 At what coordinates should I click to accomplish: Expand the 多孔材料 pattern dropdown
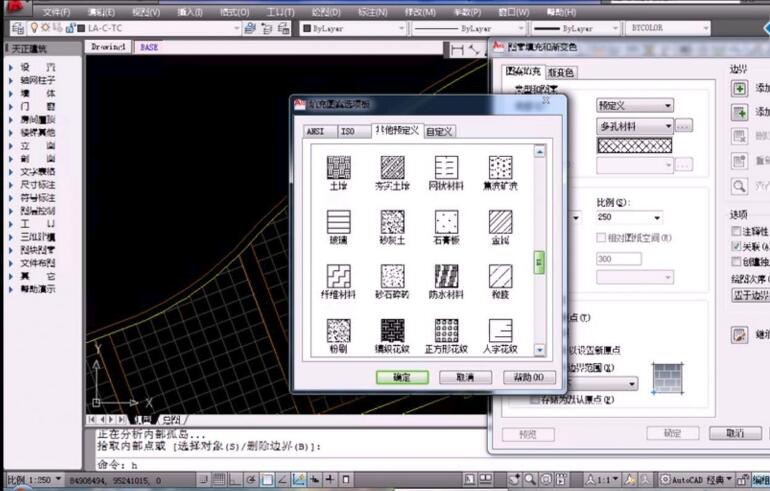pyautogui.click(x=634, y=126)
